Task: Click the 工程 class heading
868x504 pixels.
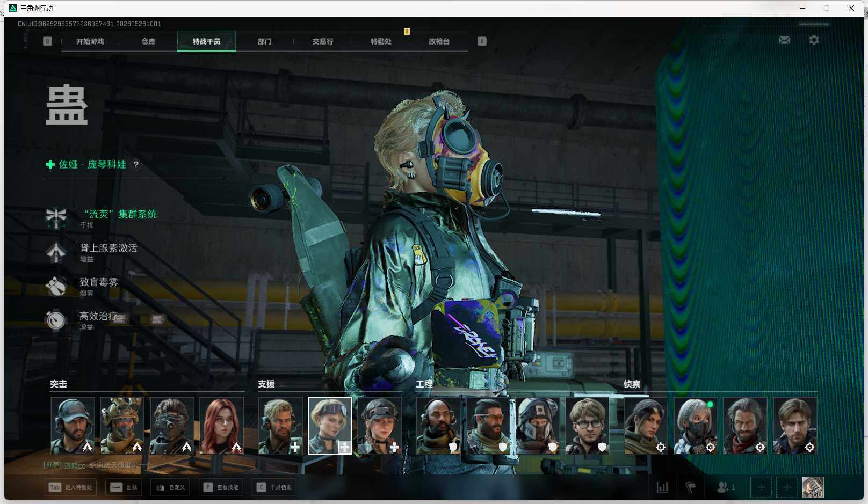Action: pyautogui.click(x=424, y=384)
